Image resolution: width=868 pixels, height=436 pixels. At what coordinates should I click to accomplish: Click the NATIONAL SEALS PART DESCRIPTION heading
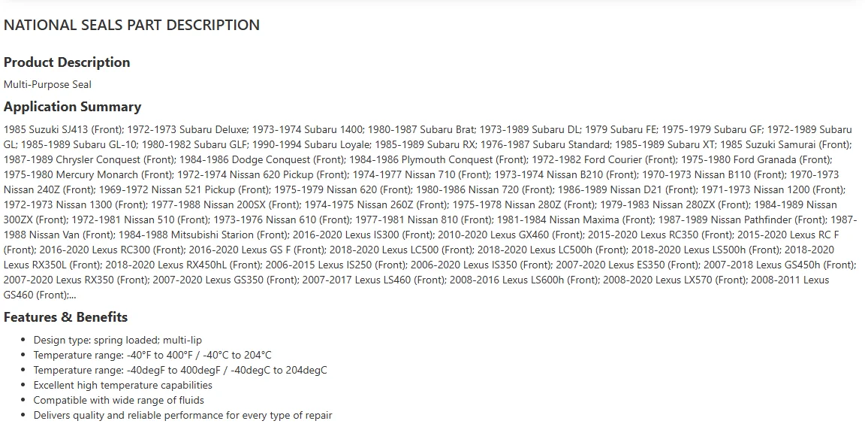(x=131, y=26)
